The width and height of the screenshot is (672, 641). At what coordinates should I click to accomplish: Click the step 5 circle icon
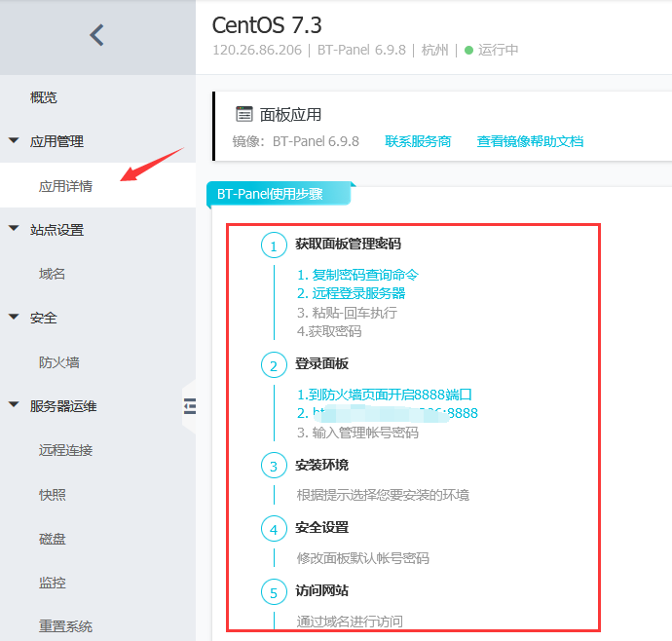[274, 591]
